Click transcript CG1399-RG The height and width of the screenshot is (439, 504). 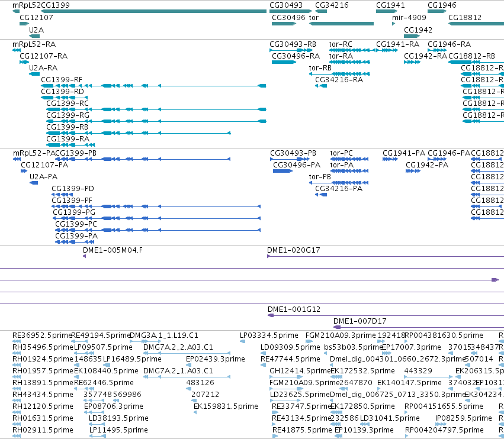coord(68,115)
